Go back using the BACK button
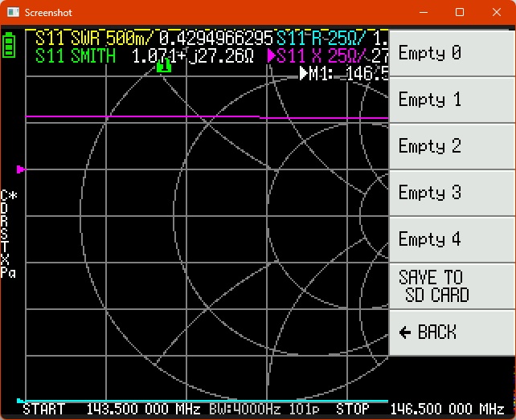 [x=452, y=332]
